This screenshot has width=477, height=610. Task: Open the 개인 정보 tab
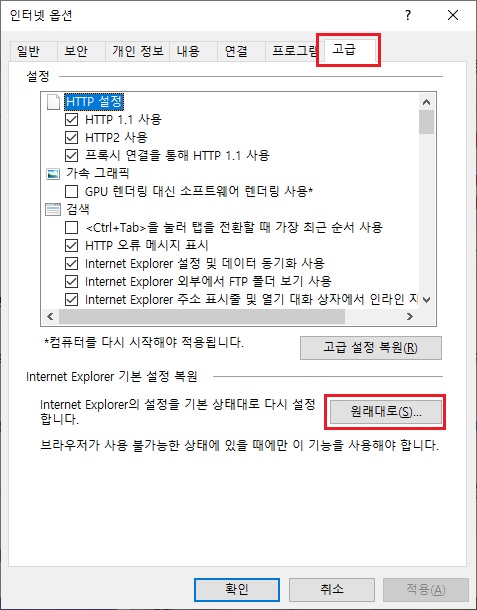(x=138, y=51)
